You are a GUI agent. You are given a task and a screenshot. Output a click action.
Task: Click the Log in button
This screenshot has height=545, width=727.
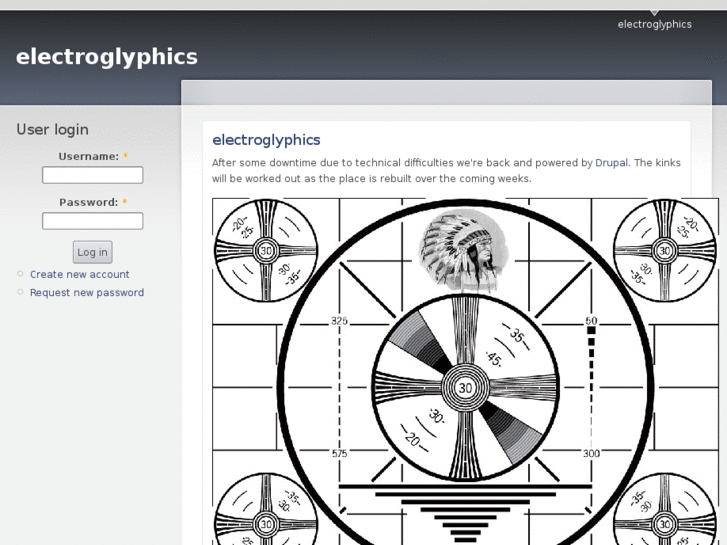(92, 252)
